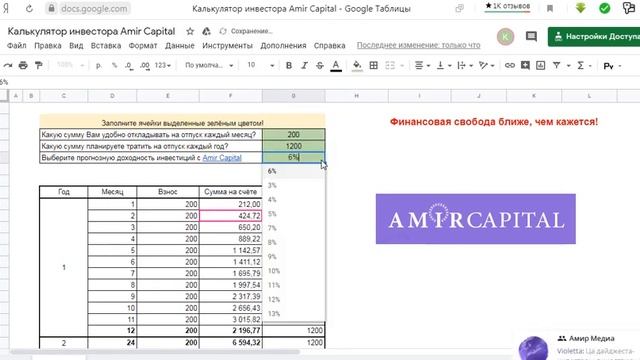Open the font size 10 dropdown
Screen dimensions: 640x360
click(260, 65)
